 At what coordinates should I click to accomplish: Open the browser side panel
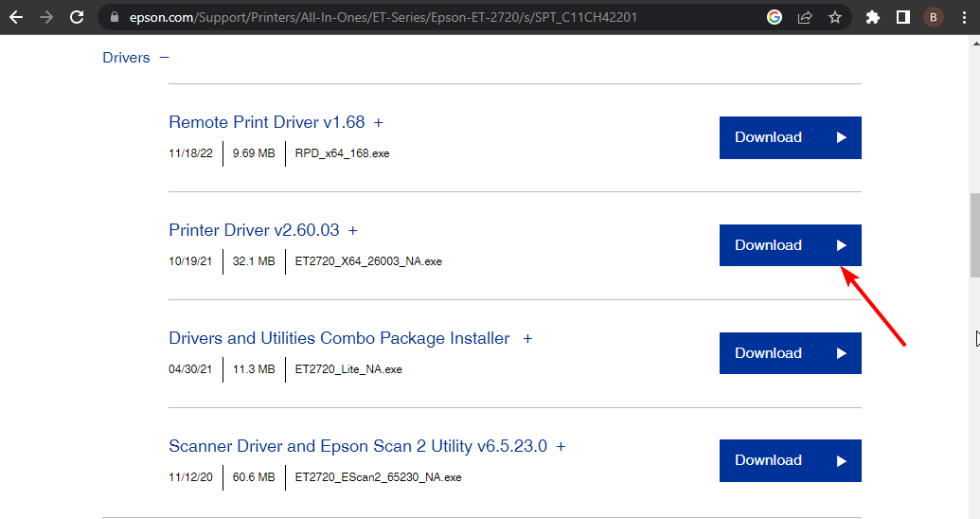coord(903,17)
